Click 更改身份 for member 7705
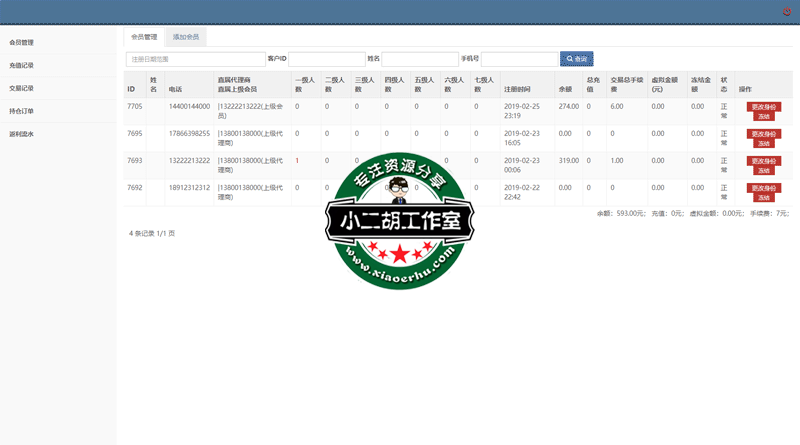This screenshot has height=445, width=800. pyautogui.click(x=764, y=107)
